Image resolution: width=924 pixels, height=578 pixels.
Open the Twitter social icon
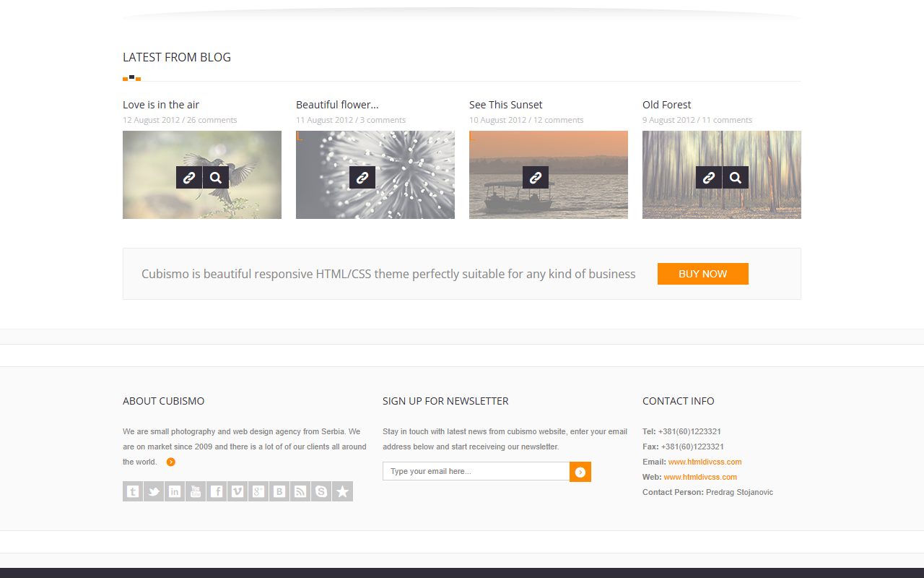(154, 491)
